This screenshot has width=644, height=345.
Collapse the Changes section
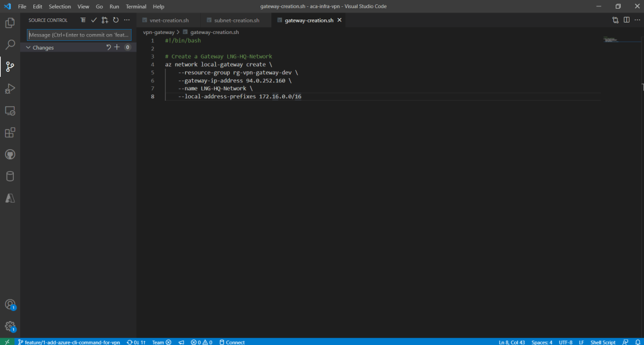tap(28, 47)
